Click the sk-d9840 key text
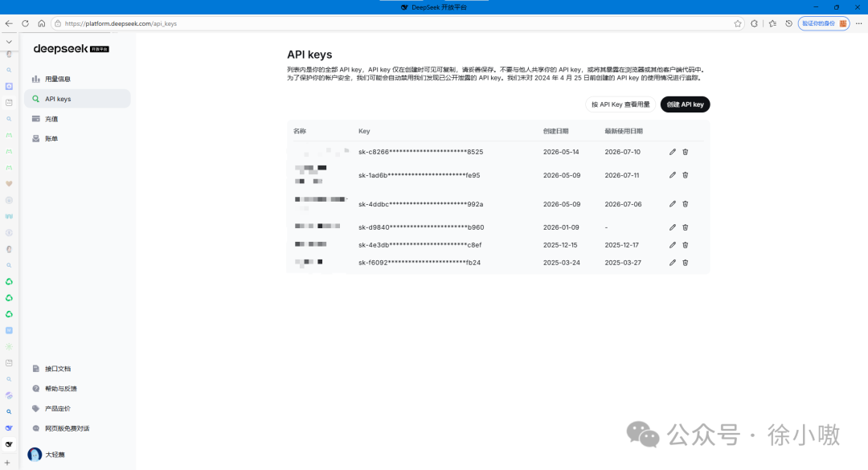This screenshot has width=868, height=470. coord(421,227)
